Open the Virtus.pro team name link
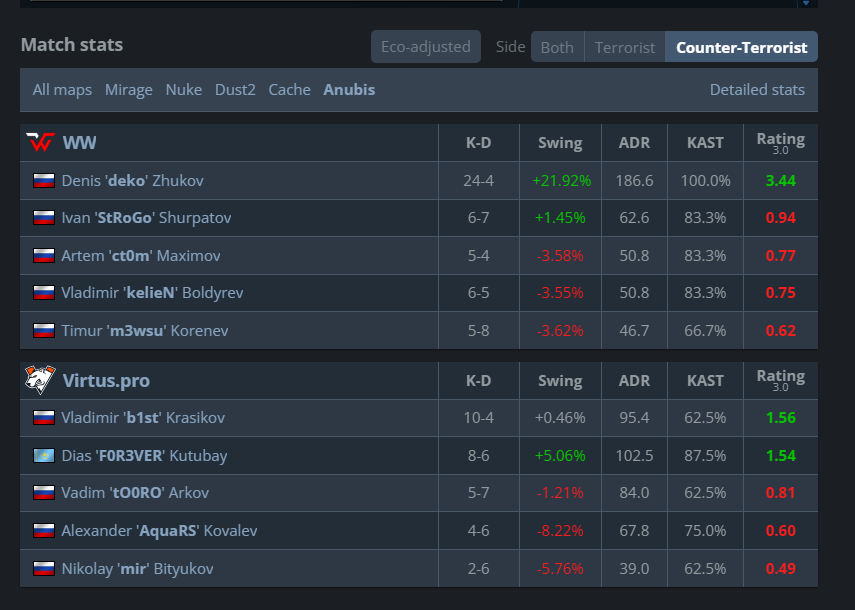Viewport: 855px width, 610px height. (106, 381)
